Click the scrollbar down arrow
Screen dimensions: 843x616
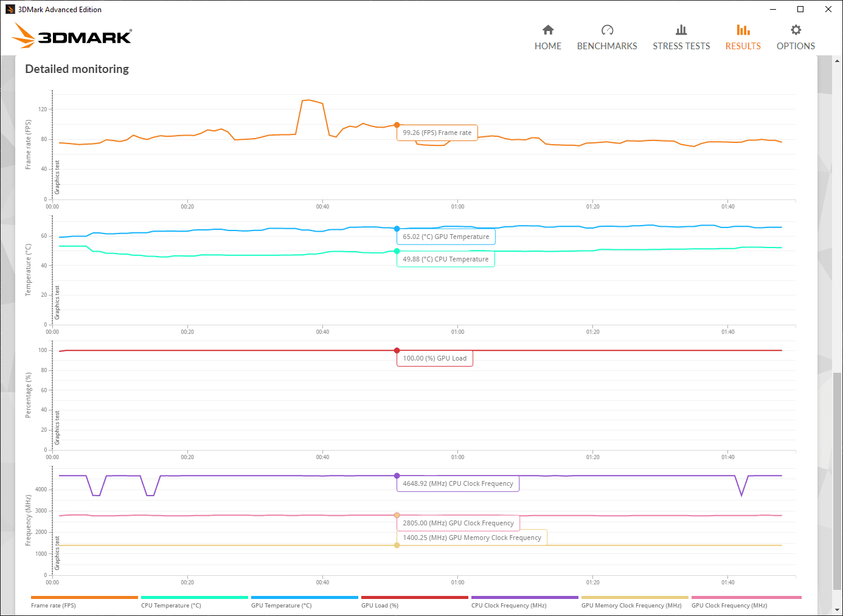[838, 610]
